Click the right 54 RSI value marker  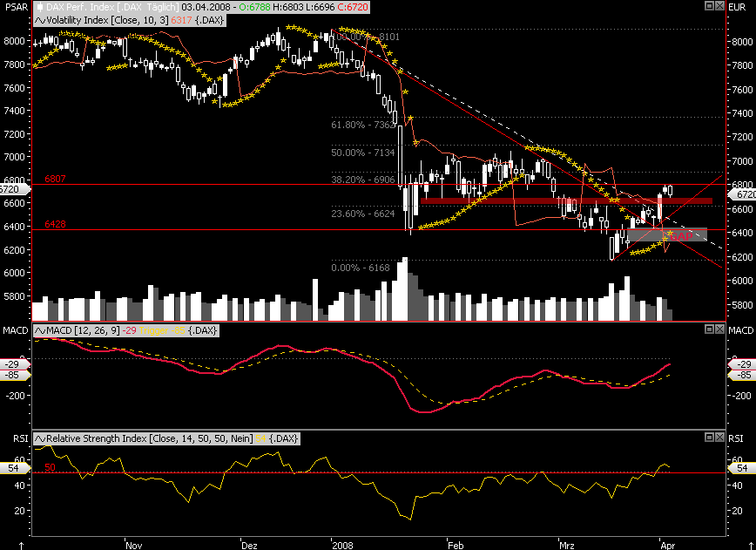[741, 468]
